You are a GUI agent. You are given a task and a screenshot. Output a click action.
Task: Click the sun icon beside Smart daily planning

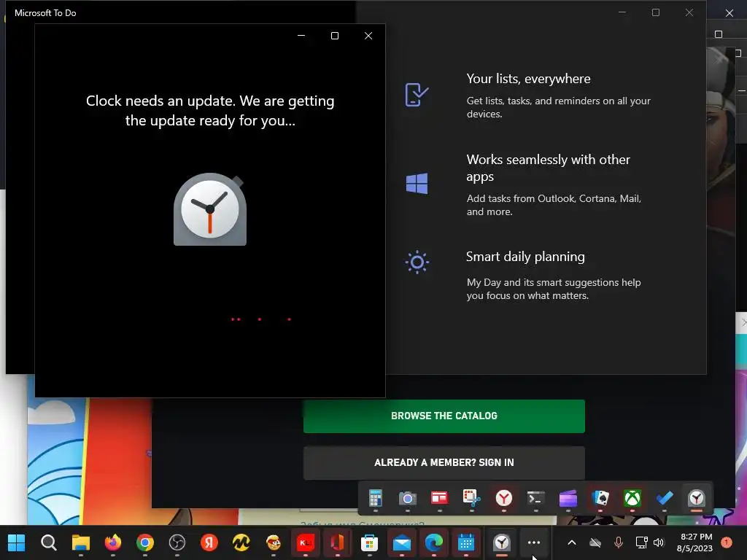point(417,262)
